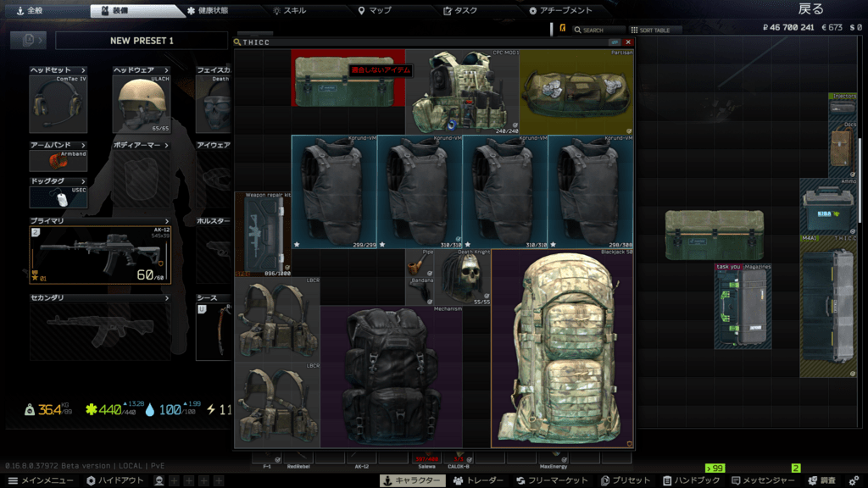Select the Korund-VM armor with 299/299 durability

[334, 191]
